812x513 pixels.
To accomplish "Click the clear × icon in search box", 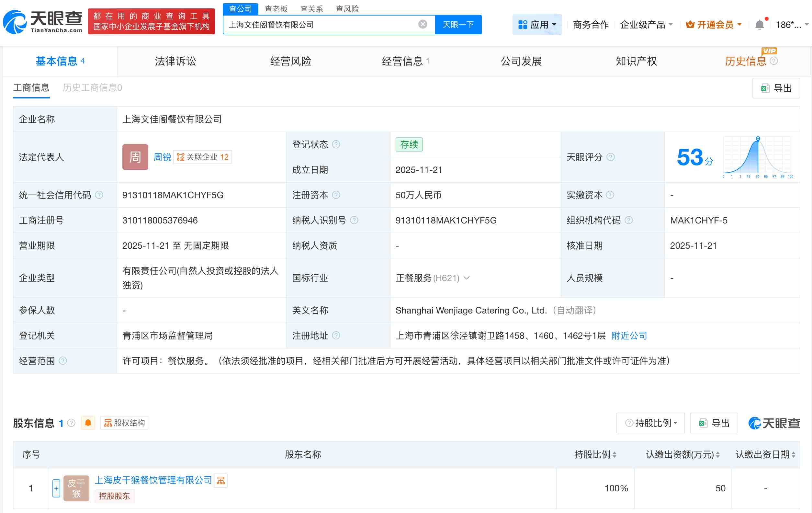I will [422, 24].
